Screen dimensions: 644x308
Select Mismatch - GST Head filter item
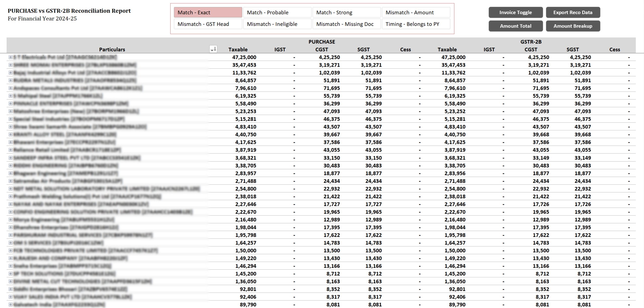pyautogui.click(x=208, y=24)
